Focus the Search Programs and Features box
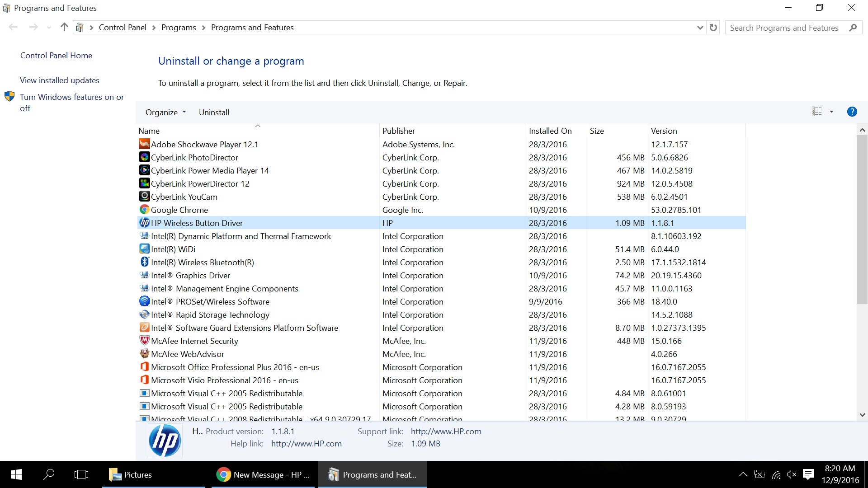868x488 pixels. click(784, 28)
